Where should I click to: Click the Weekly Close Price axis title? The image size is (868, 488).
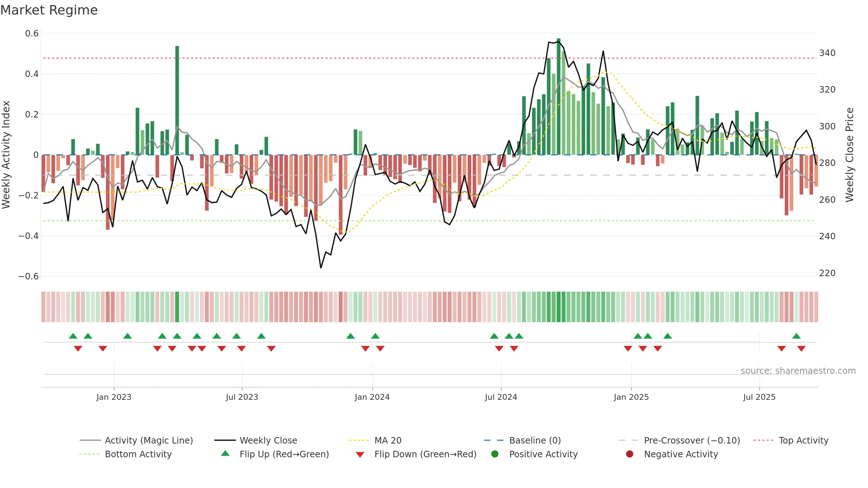(x=850, y=155)
